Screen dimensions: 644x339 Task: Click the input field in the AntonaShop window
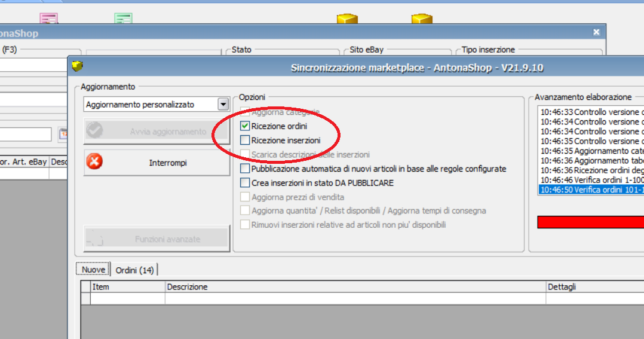[x=26, y=134]
